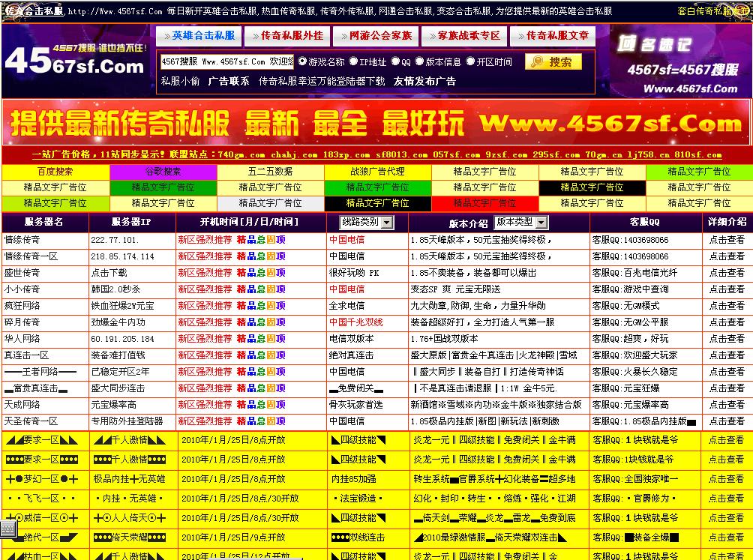Click the black triangle icon before 四级技能
This screenshot has width=753, height=560.
[335, 441]
